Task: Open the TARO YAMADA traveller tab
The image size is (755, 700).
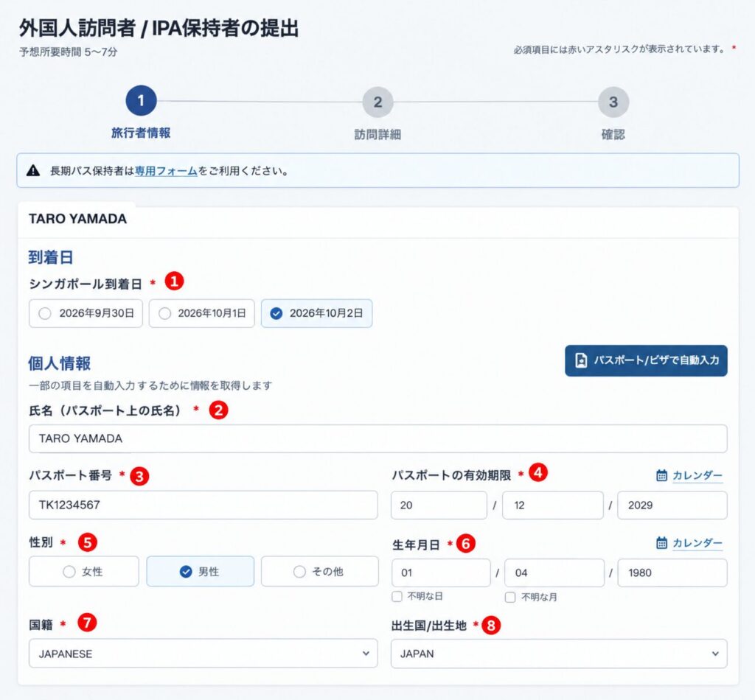Action: point(77,219)
